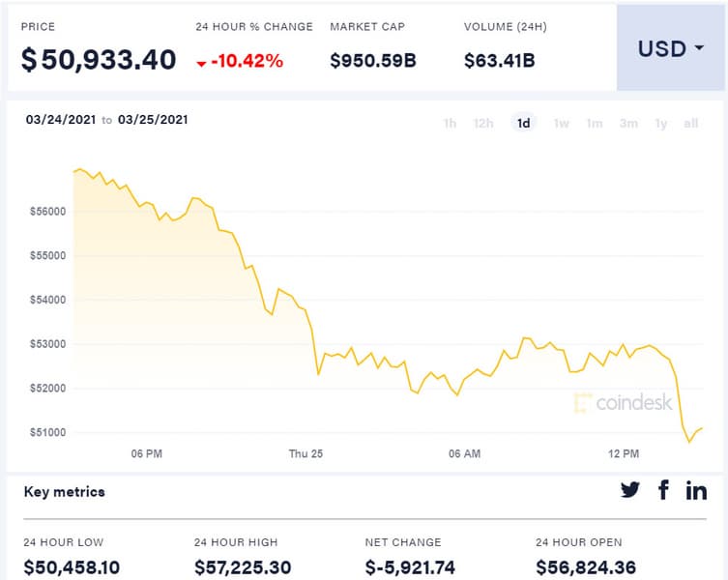Click the end date 03/25/2021
This screenshot has height=580, width=728.
153,120
